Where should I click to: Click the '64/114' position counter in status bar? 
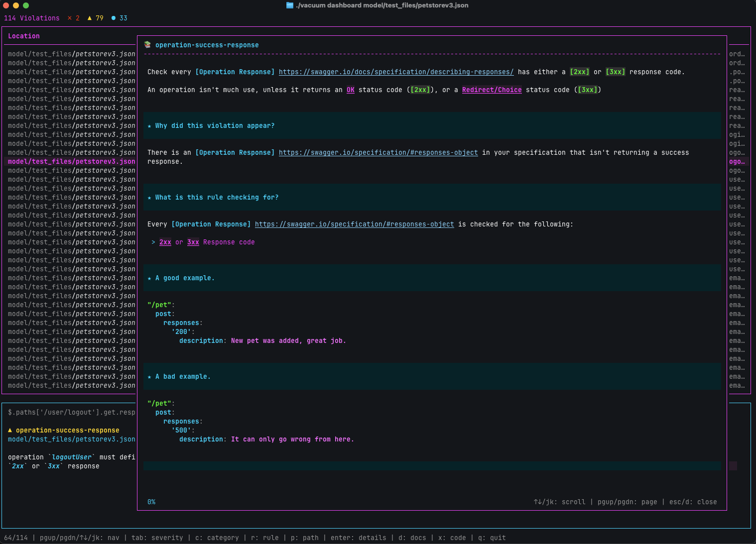16,538
